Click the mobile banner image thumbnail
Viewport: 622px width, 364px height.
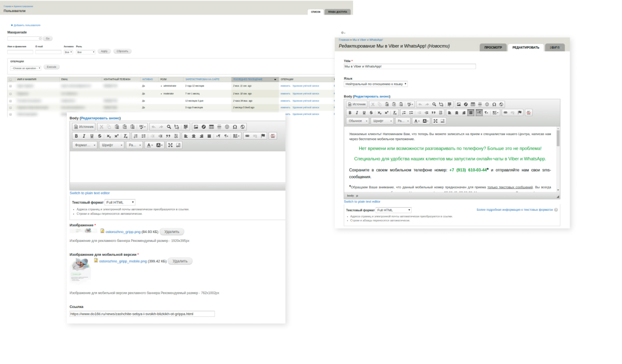[80, 270]
